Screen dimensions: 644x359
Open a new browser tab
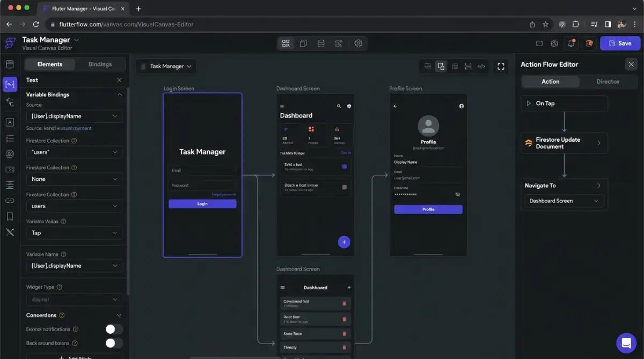point(138,9)
